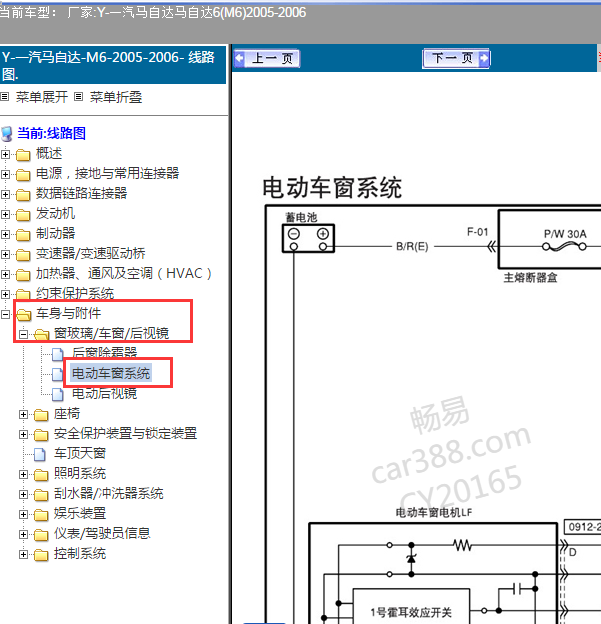This screenshot has height=624, width=601.
Task: Expand the 变速器/变速驱动桥 node
Action: pyautogui.click(x=5, y=254)
